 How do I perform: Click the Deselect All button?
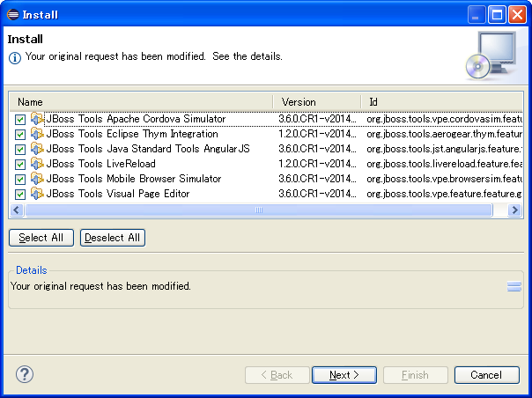point(113,238)
